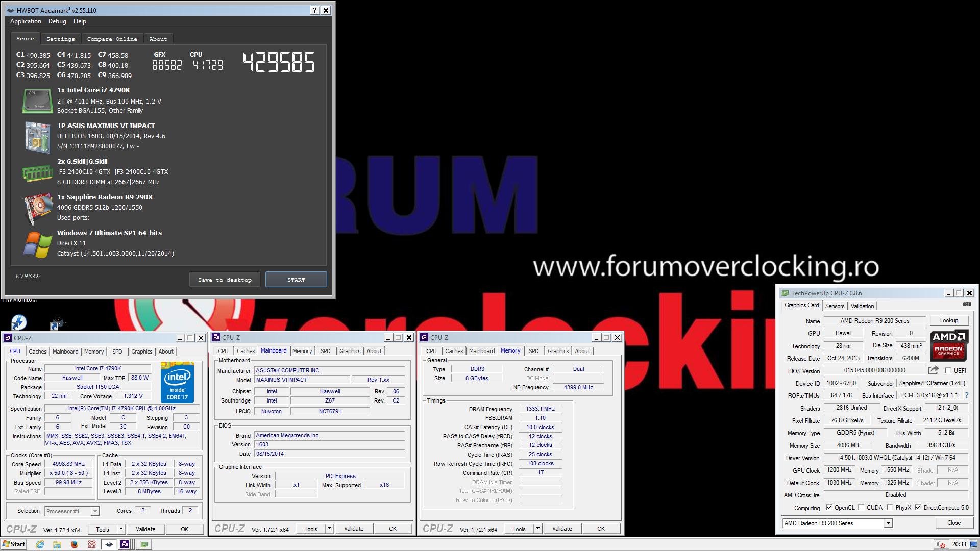980x551 pixels.
Task: Open the SPD tab in the Memory CPU-Z window
Action: point(533,351)
